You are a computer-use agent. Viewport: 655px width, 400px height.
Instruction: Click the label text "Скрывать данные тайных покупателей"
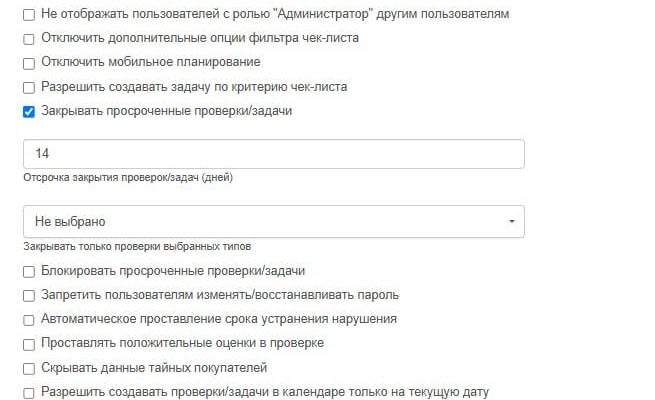(x=154, y=368)
